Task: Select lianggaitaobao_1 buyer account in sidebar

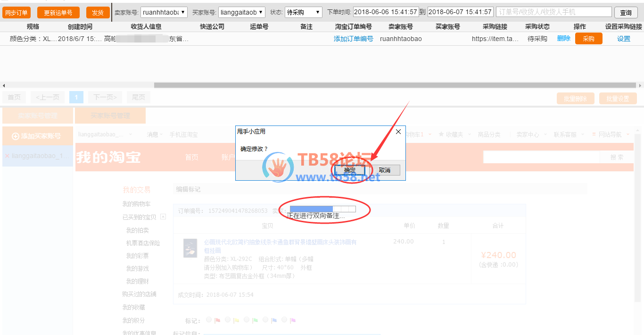Action: click(38, 156)
